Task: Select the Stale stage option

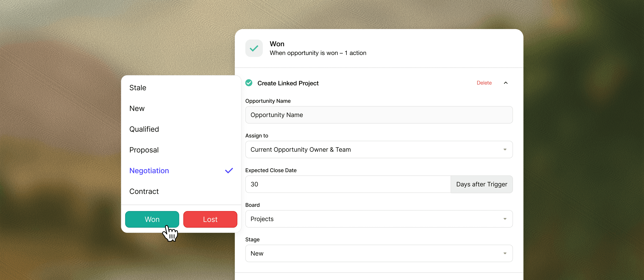Action: (x=138, y=88)
